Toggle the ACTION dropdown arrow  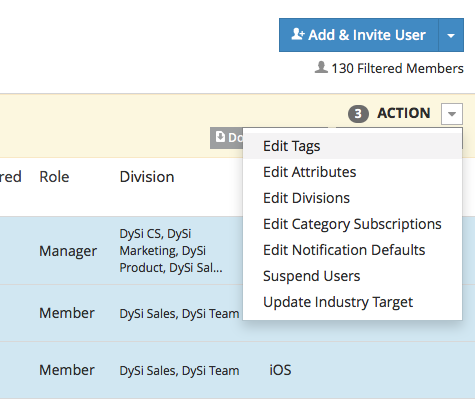click(x=452, y=114)
